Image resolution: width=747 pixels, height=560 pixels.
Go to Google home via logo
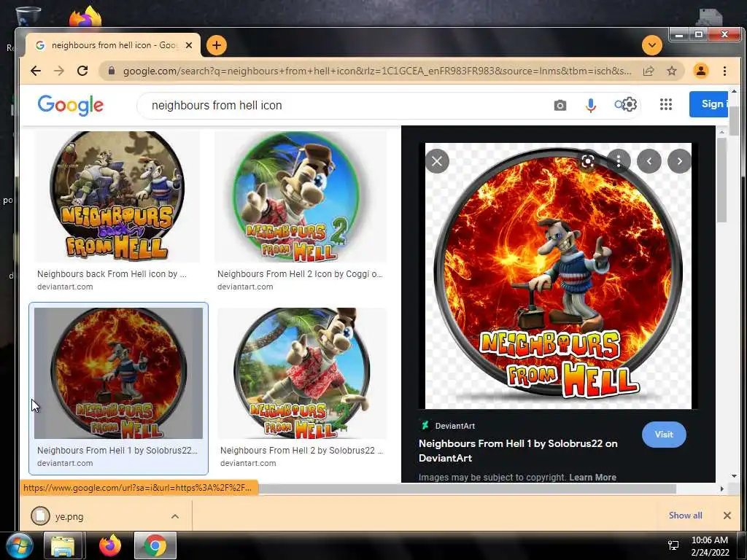click(71, 105)
